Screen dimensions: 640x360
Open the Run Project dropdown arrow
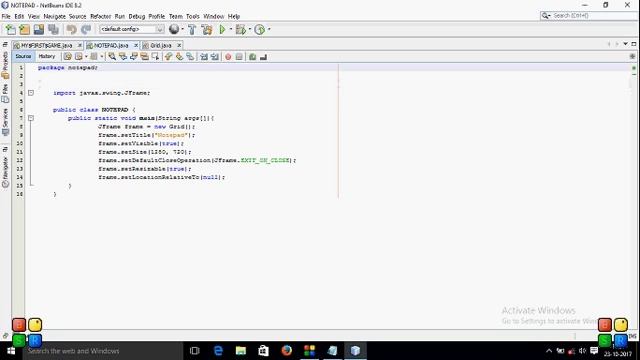pyautogui.click(x=231, y=29)
